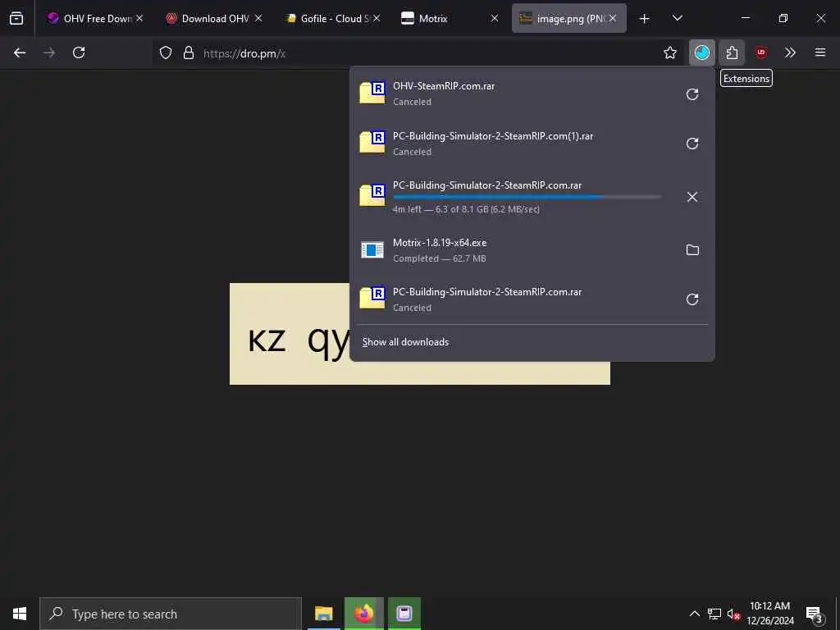This screenshot has height=630, width=840.
Task: Click the captcha image on the page
Action: point(290,333)
